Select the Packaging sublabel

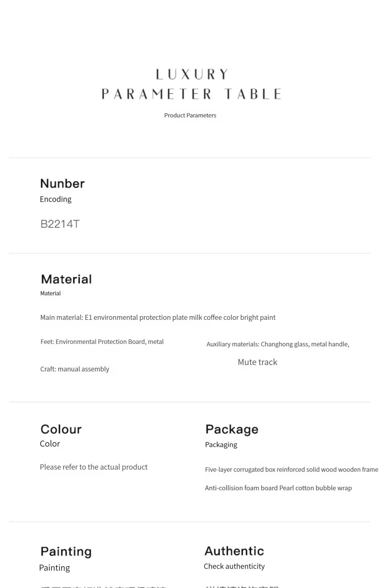[221, 445]
